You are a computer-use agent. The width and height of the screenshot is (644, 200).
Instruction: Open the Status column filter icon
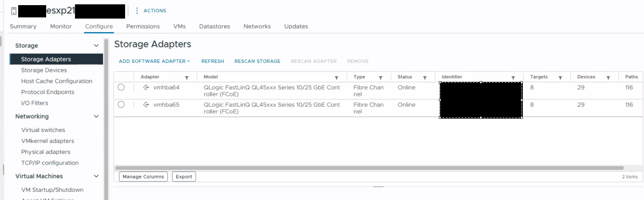425,78
